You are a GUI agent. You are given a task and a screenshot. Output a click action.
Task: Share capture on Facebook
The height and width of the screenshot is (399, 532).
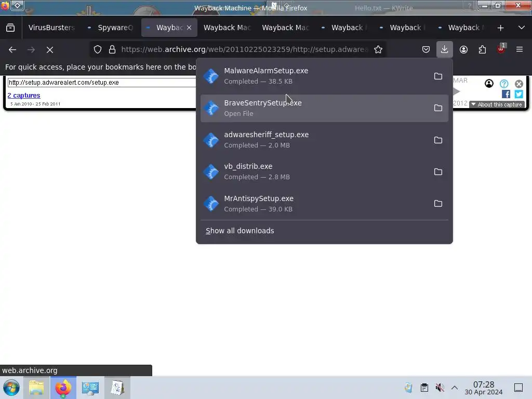click(506, 94)
